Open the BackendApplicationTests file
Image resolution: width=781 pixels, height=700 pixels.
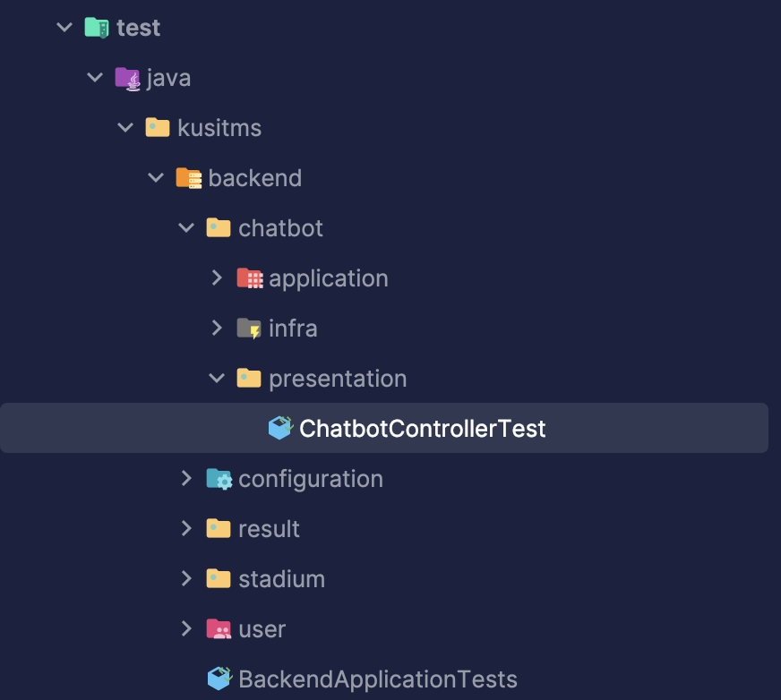click(x=377, y=679)
